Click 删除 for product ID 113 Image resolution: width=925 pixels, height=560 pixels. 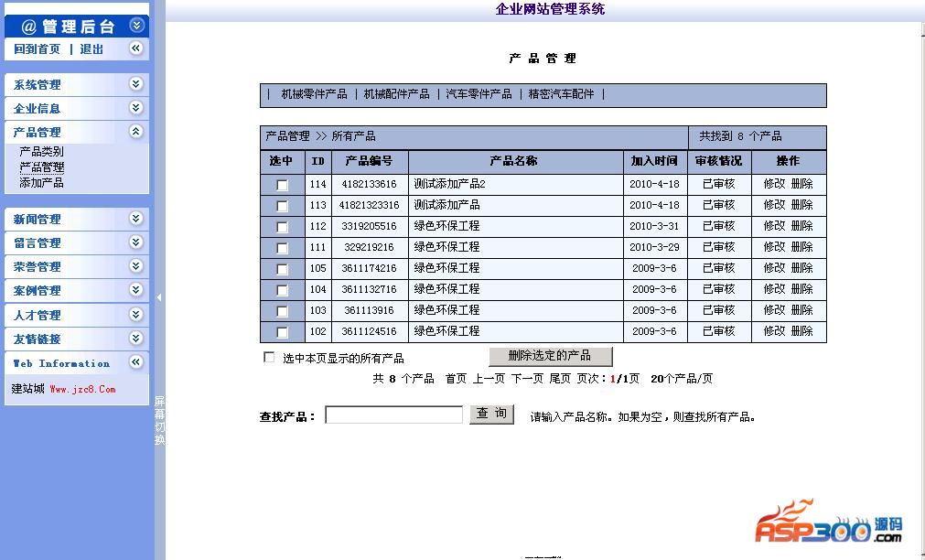[x=801, y=205]
